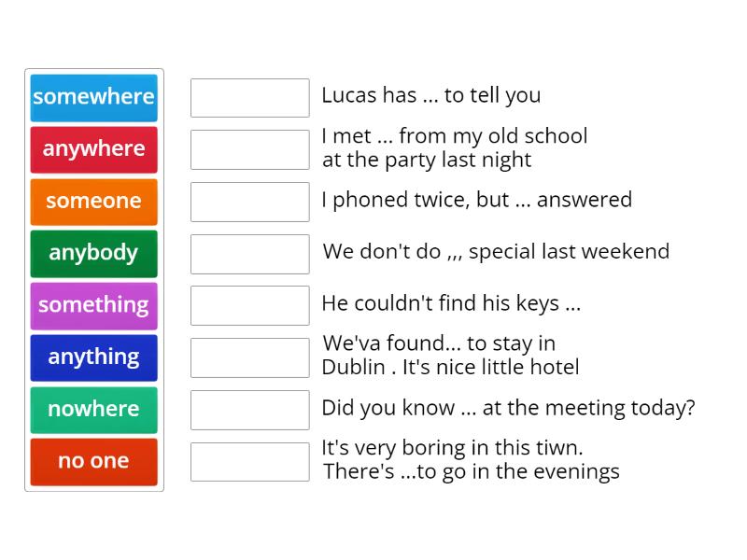Click answer box for 'Did you know ... at the meeting'
The width and height of the screenshot is (747, 560).
tap(249, 410)
